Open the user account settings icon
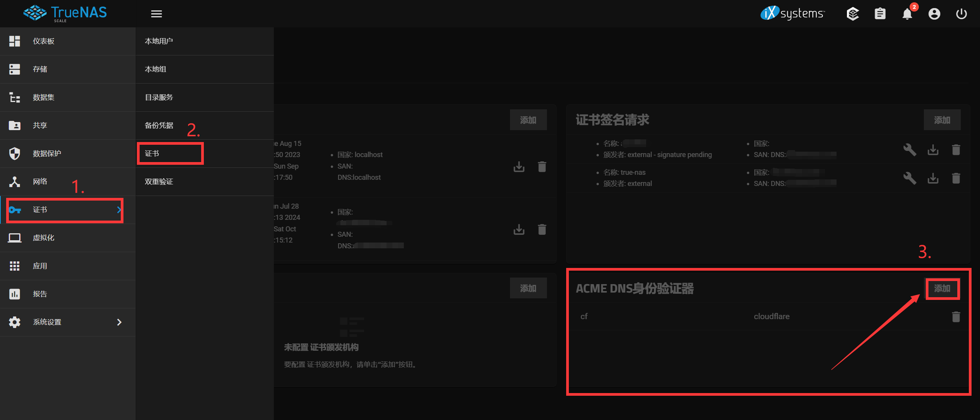Image resolution: width=980 pixels, height=420 pixels. pos(934,14)
